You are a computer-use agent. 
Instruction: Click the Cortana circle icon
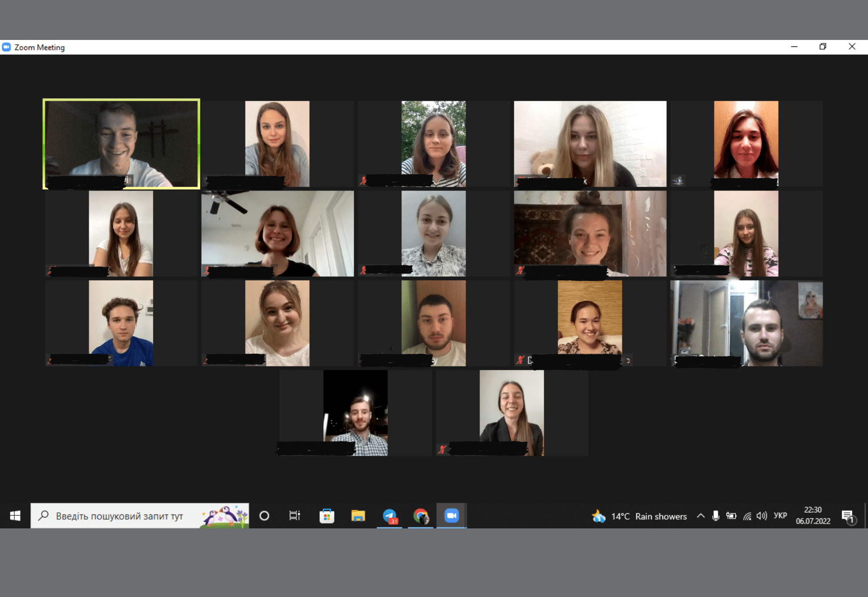point(264,516)
